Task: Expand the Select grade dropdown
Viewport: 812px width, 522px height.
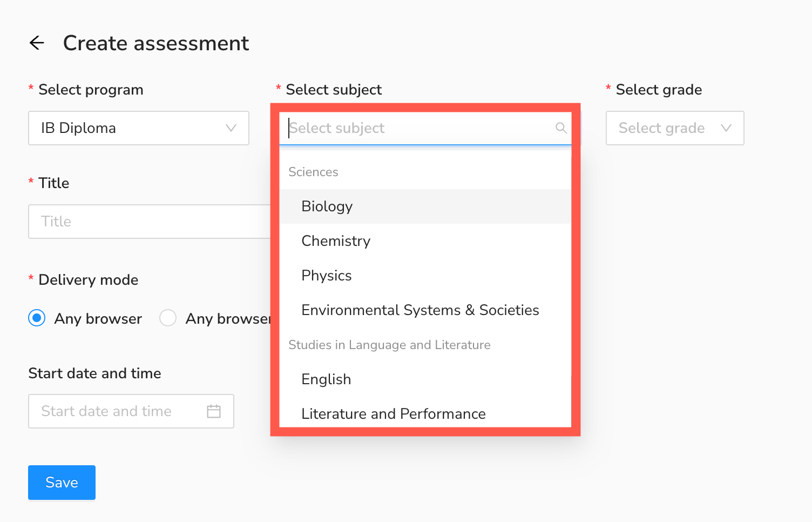Action: tap(674, 128)
